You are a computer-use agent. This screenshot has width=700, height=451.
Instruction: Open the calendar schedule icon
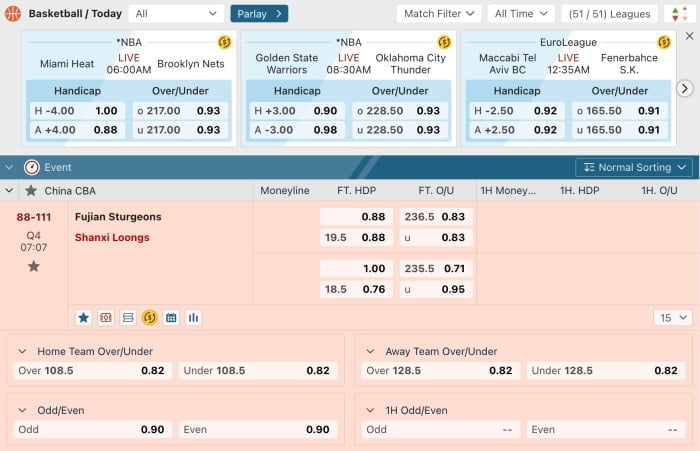point(171,317)
